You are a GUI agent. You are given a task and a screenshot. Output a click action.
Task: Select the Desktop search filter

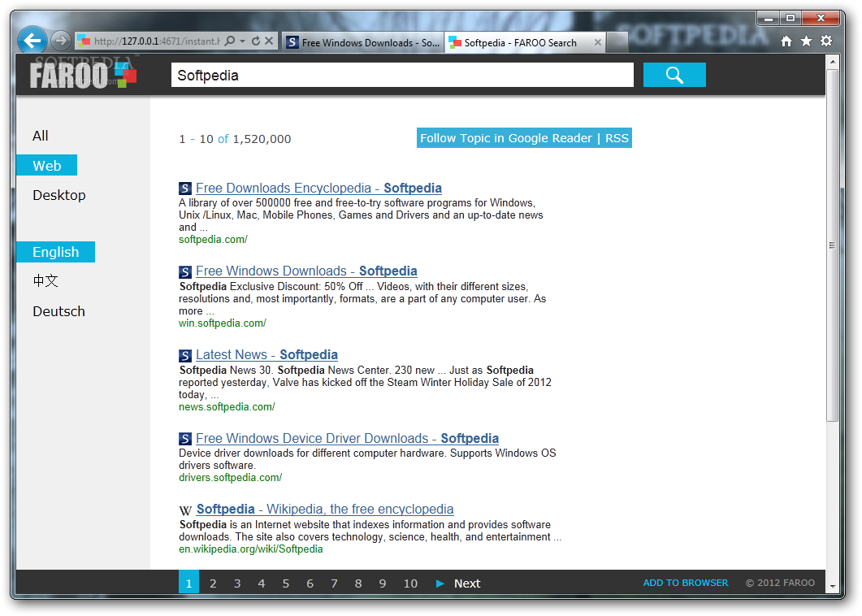click(58, 195)
